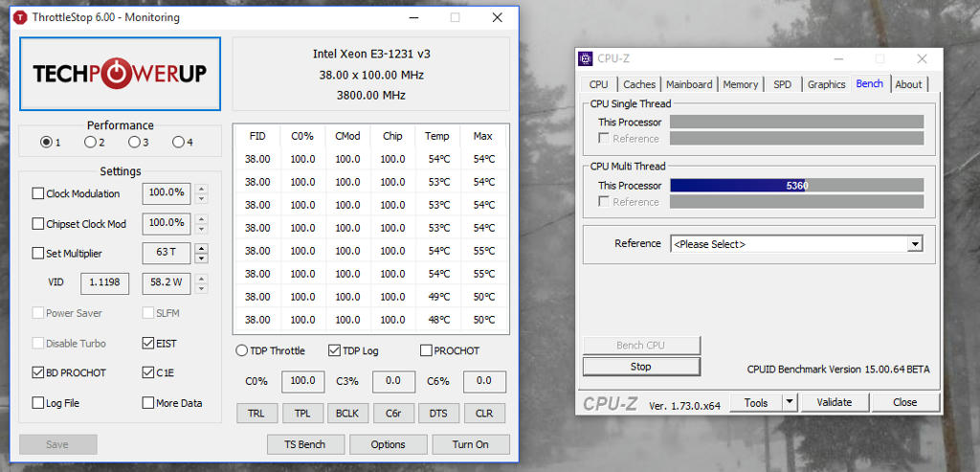980x472 pixels.
Task: Stop the running CPU-Z benchmark
Action: pyautogui.click(x=641, y=367)
